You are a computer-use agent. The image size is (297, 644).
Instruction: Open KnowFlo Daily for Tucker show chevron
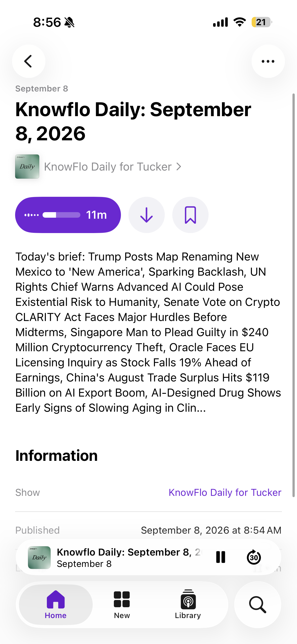tap(179, 167)
